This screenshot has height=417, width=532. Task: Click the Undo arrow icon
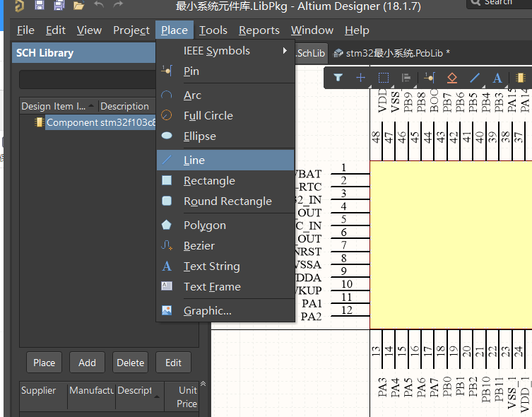point(99,5)
